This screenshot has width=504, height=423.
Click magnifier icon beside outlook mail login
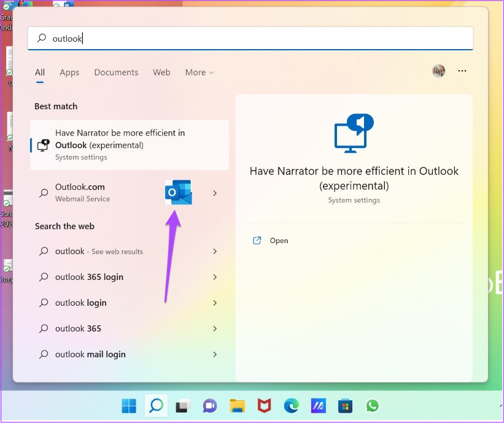[44, 354]
